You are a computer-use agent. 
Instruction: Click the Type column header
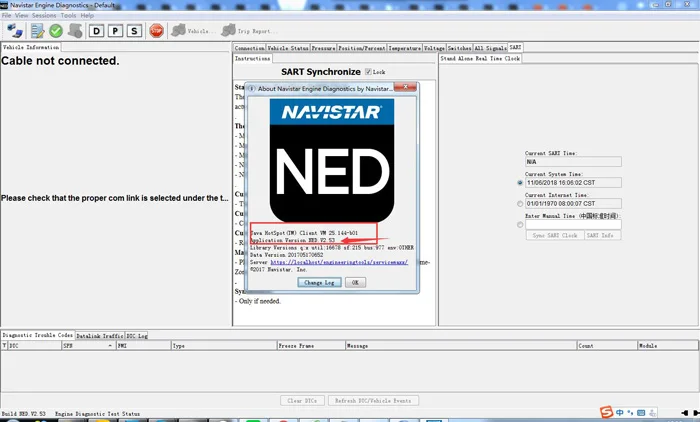224,346
